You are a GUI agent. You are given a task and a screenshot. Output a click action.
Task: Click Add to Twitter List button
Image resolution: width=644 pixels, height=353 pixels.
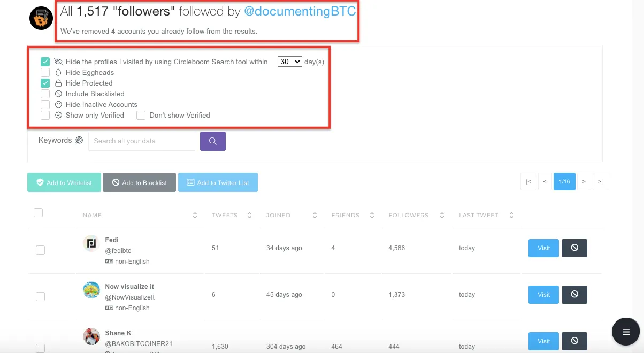(x=218, y=182)
